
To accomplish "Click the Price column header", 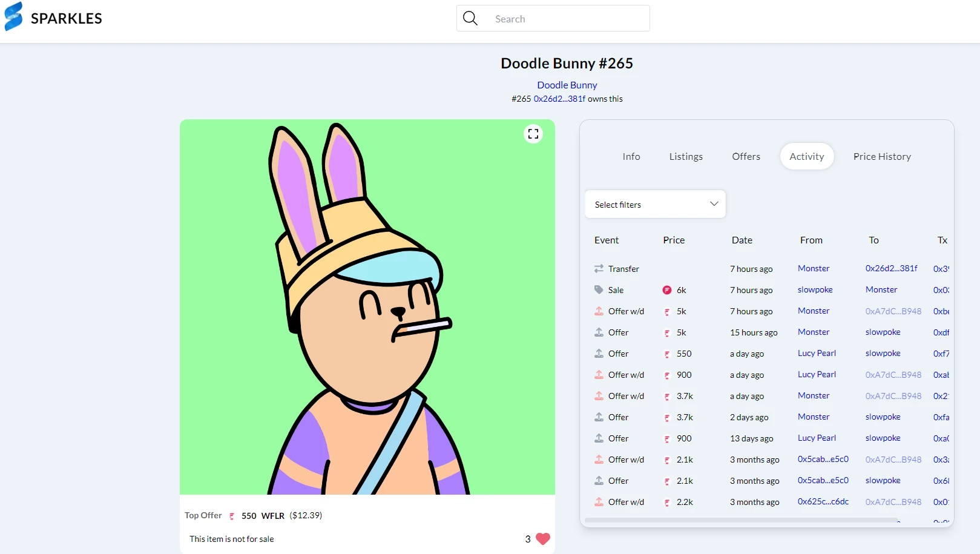I will [x=674, y=240].
